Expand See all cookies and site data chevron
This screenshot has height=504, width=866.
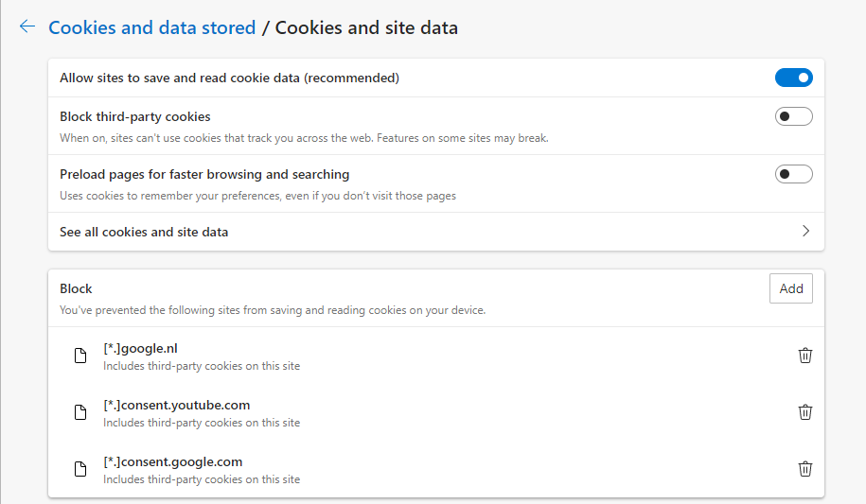click(805, 232)
